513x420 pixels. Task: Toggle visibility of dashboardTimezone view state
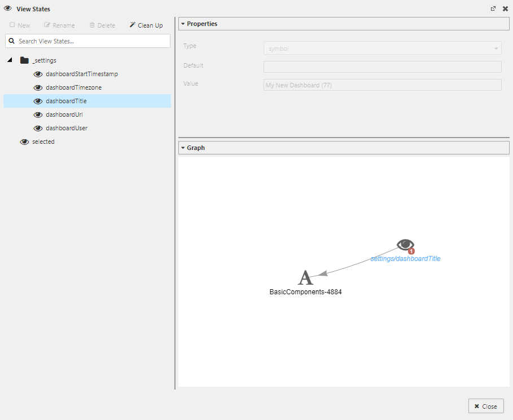(38, 87)
